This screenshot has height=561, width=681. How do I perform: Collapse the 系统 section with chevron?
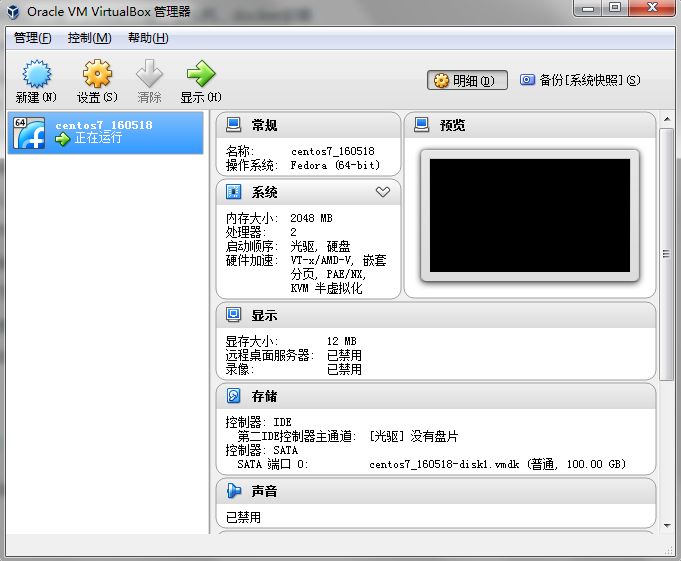[x=383, y=191]
